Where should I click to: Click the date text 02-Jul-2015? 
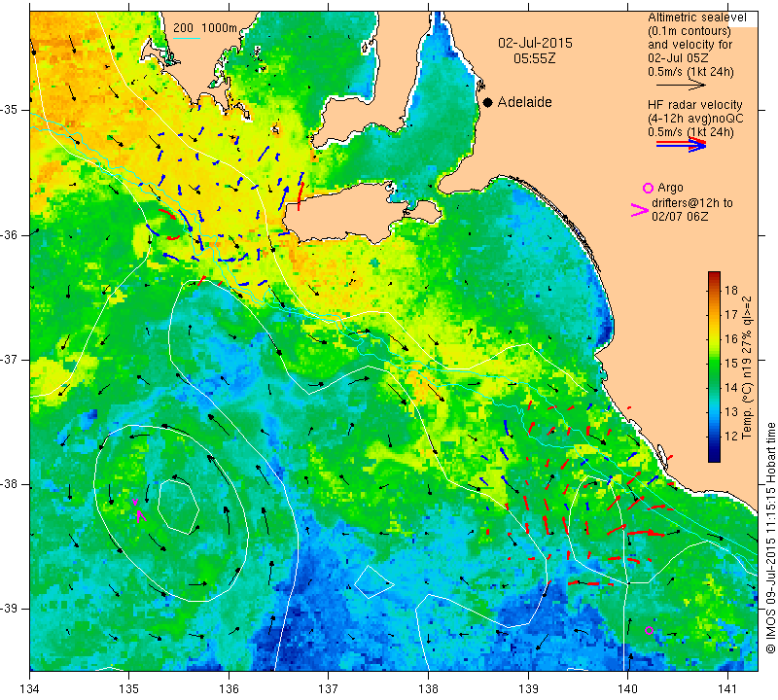coord(536,43)
